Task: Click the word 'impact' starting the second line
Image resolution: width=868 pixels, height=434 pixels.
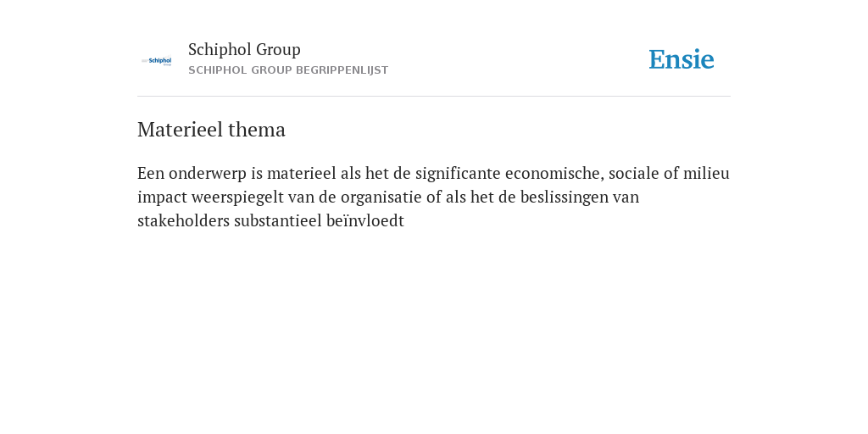Action: 162,198
